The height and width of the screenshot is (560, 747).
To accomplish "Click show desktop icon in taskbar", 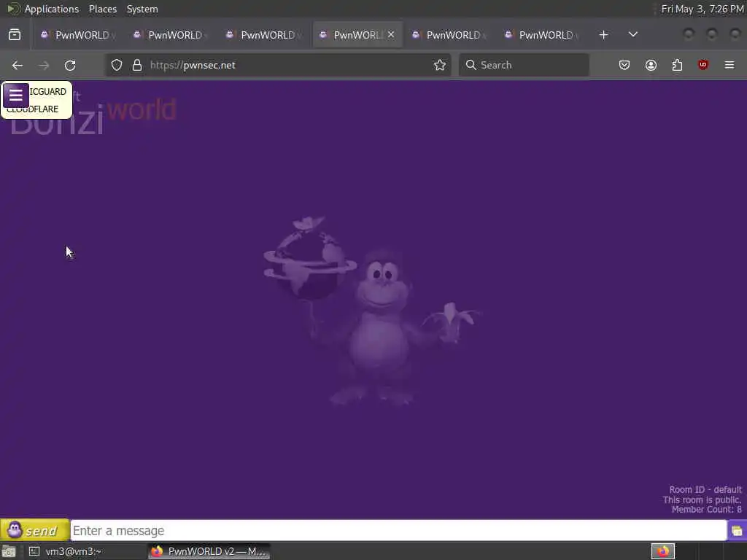I will (9, 551).
